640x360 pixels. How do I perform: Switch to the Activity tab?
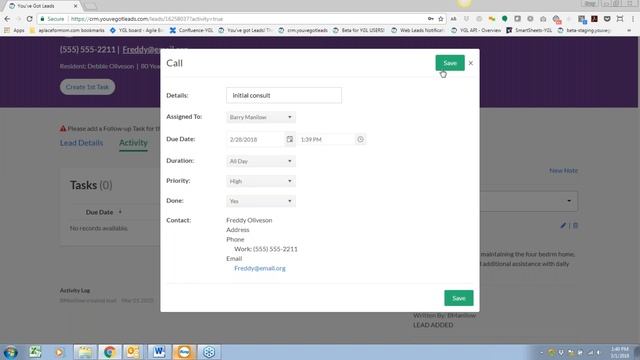point(133,143)
